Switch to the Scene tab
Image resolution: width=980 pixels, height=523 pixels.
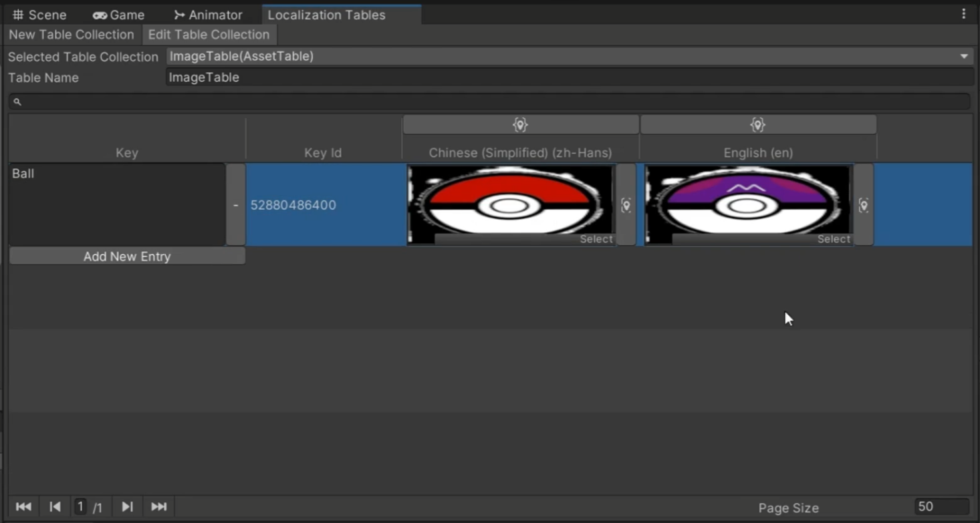click(39, 15)
